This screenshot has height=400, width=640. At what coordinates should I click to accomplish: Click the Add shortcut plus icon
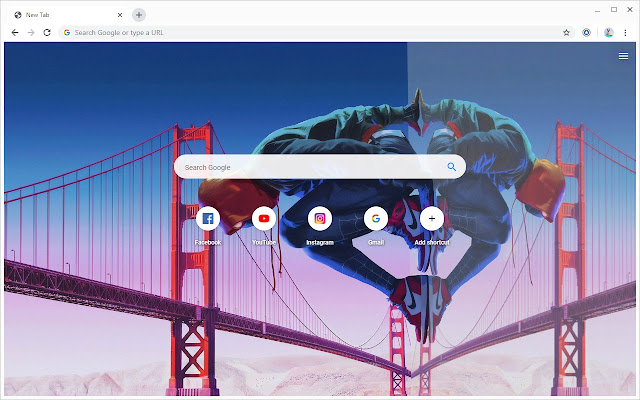click(432, 219)
